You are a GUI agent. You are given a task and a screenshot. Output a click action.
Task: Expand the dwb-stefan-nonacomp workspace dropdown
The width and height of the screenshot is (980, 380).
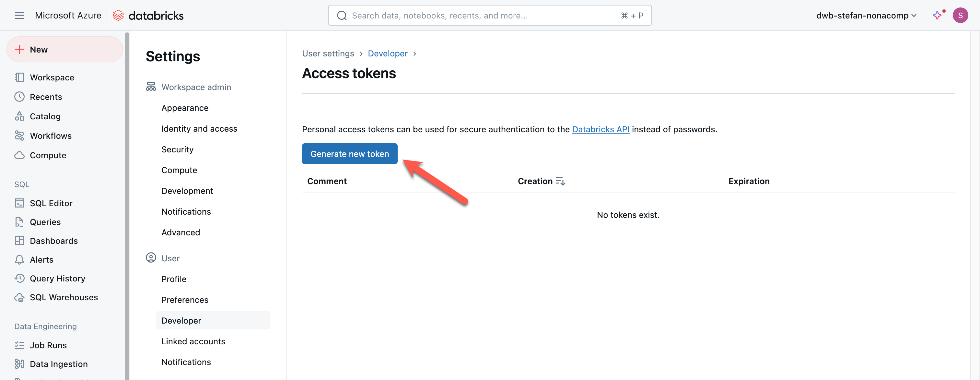(866, 16)
